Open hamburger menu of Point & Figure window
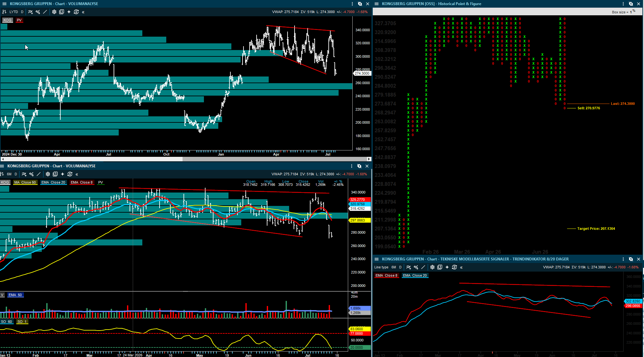The width and height of the screenshot is (644, 357). pyautogui.click(x=377, y=4)
